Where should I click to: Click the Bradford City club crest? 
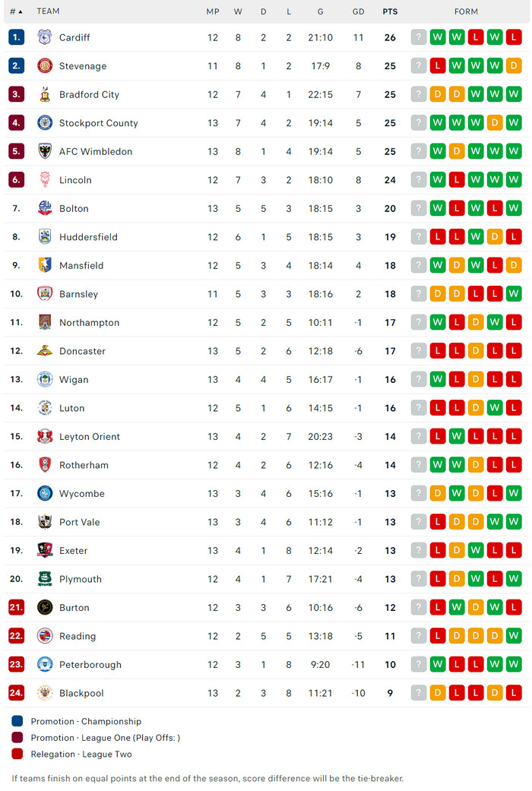click(45, 94)
